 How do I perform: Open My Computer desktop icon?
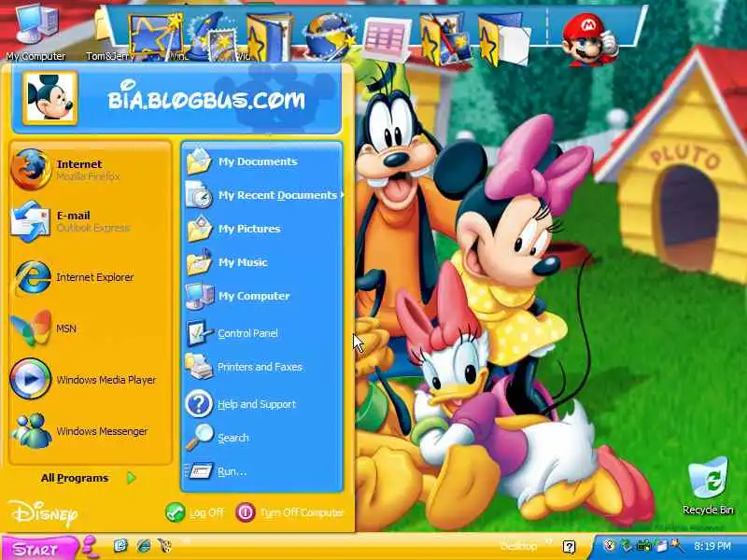pos(36,32)
